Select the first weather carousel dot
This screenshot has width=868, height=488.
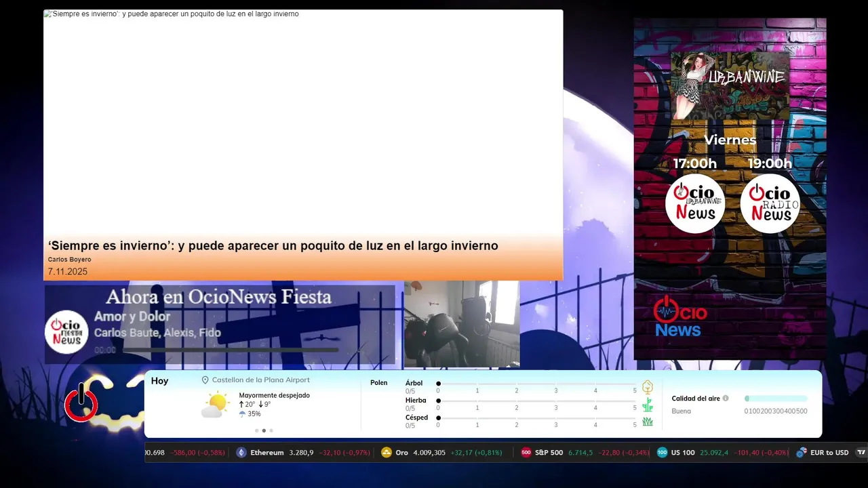tap(256, 430)
